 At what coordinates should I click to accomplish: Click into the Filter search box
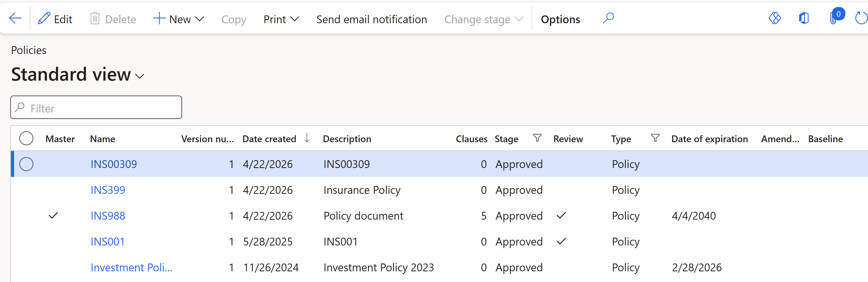[101, 108]
